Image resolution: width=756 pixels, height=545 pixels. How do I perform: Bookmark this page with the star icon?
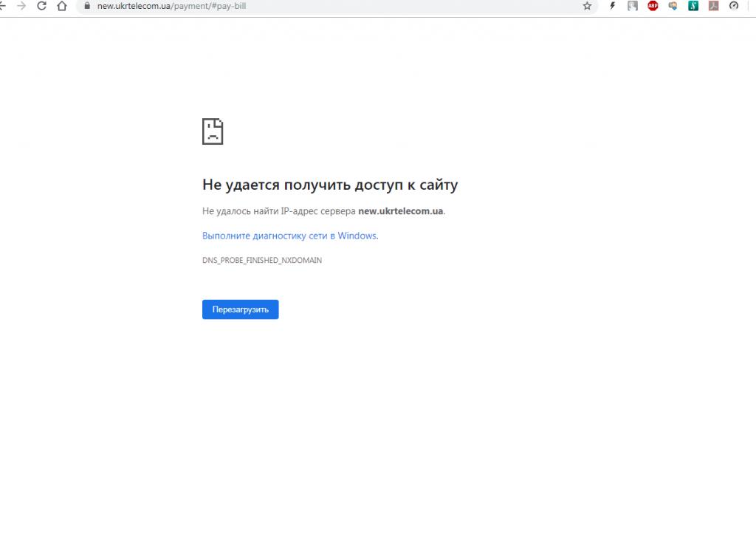(x=587, y=6)
